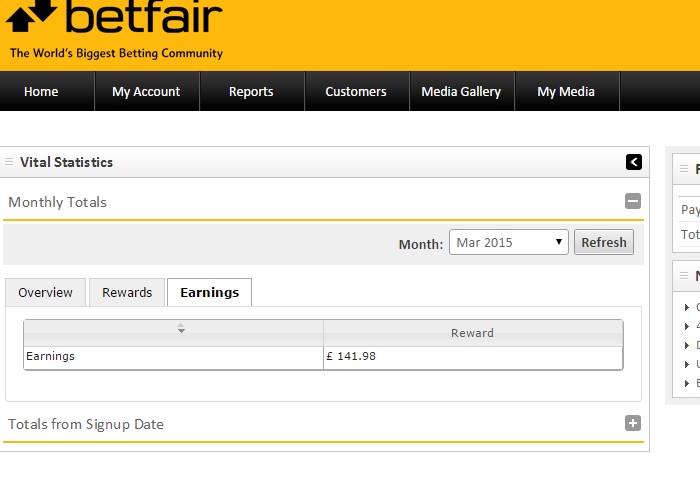The height and width of the screenshot is (500, 700).
Task: Open Media Gallery from navigation bar
Action: coord(461,91)
